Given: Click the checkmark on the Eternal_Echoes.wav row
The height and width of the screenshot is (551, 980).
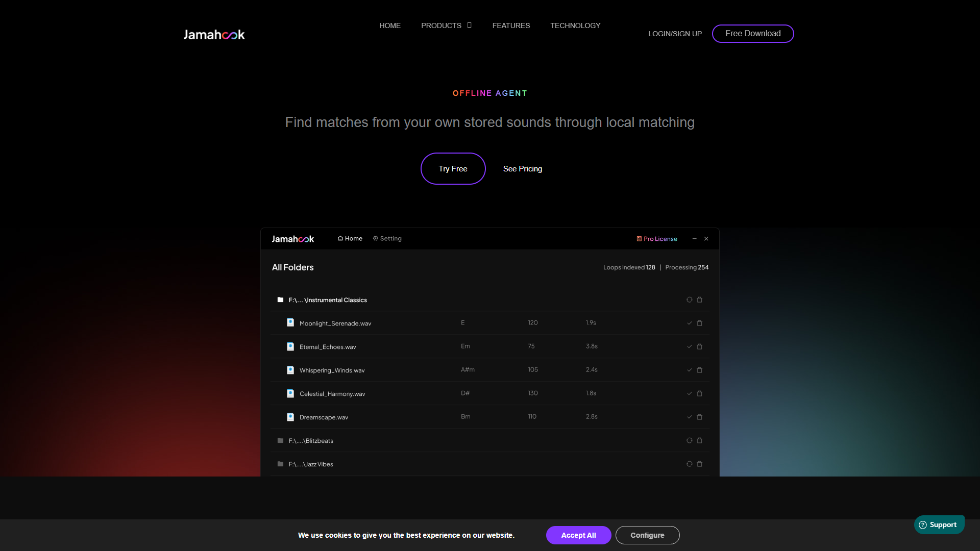Looking at the screenshot, I should click(x=690, y=347).
